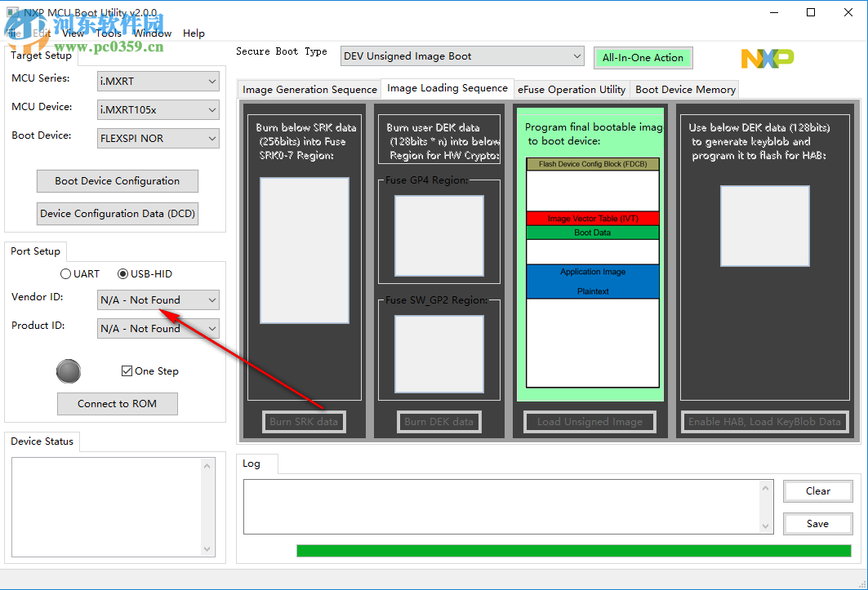Clear the Log output
Screen dimensions: 868x590
coord(817,490)
